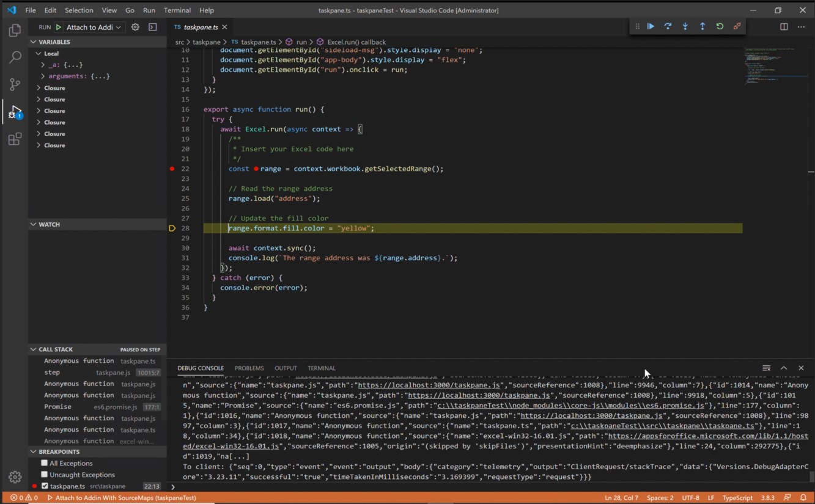815x504 pixels.
Task: Switch to the Terminal tab
Action: tap(321, 368)
